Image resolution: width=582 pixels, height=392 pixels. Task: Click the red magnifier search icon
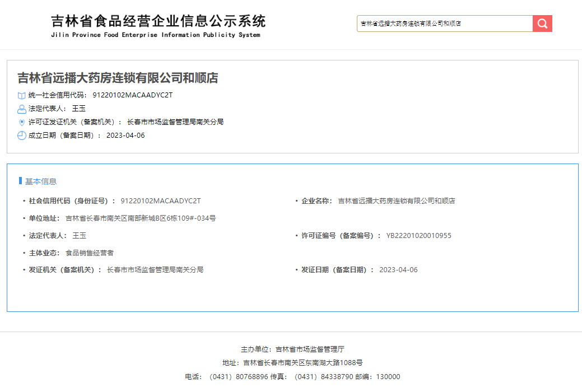(x=541, y=24)
